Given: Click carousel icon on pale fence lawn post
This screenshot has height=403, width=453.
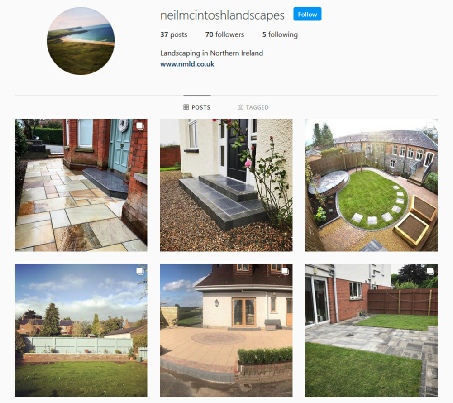Looking at the screenshot, I should 140,271.
